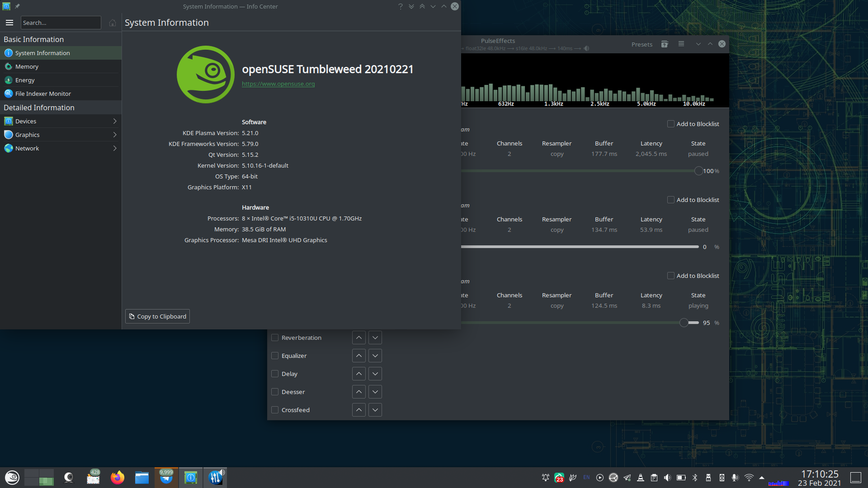Move Delay down in effect order
This screenshot has height=488, width=868.
point(375,374)
